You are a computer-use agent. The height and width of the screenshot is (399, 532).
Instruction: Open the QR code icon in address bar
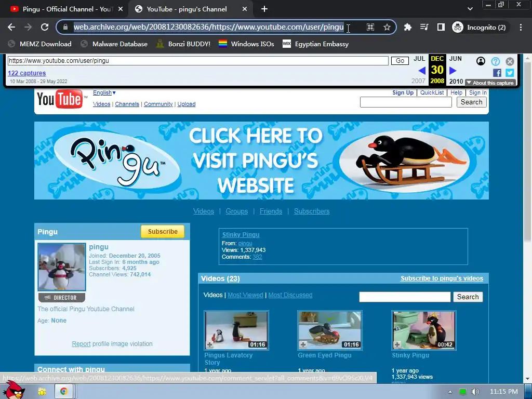(370, 27)
